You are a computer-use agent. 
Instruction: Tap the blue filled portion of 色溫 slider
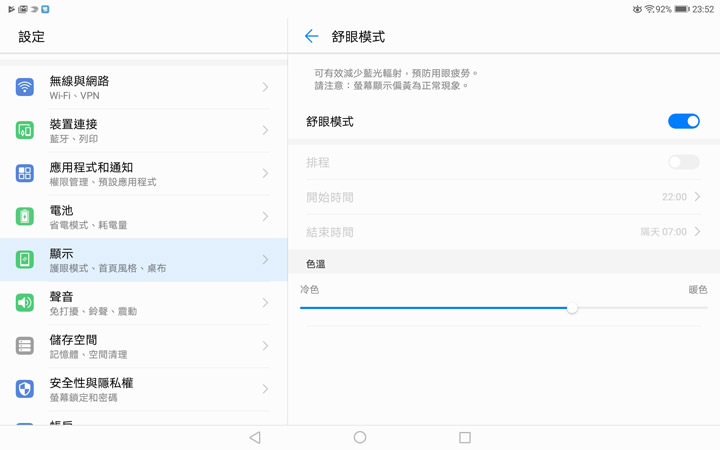(x=433, y=308)
